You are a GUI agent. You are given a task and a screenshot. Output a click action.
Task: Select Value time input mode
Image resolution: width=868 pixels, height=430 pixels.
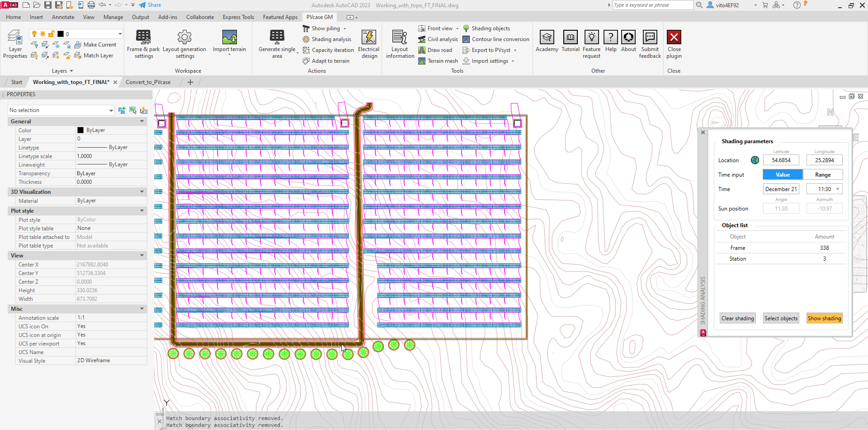(783, 175)
